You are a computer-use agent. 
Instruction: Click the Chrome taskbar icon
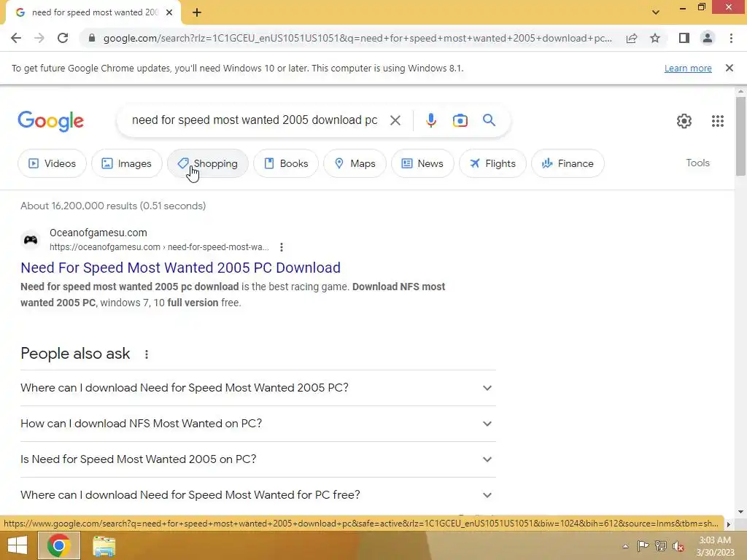click(x=58, y=545)
